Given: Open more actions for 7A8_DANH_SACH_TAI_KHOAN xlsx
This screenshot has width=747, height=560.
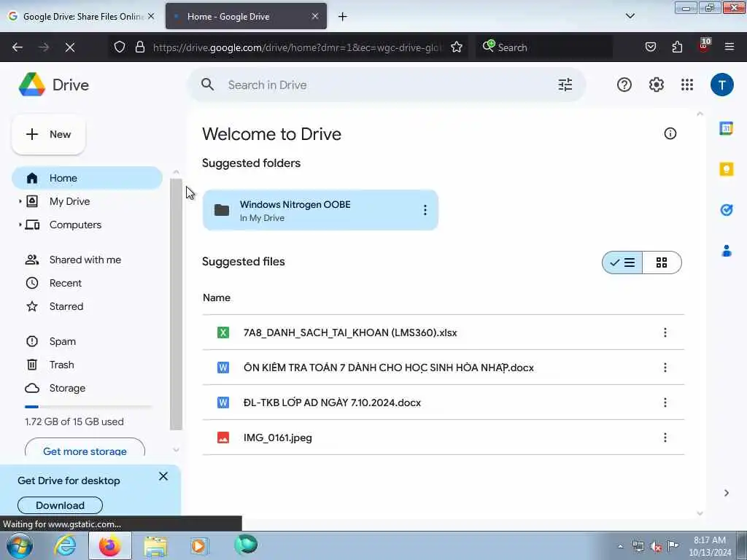Looking at the screenshot, I should [x=665, y=332].
